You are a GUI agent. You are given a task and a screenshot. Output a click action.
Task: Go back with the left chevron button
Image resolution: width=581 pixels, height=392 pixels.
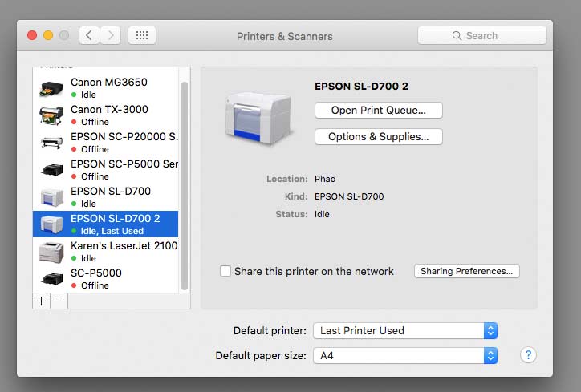pyautogui.click(x=89, y=35)
